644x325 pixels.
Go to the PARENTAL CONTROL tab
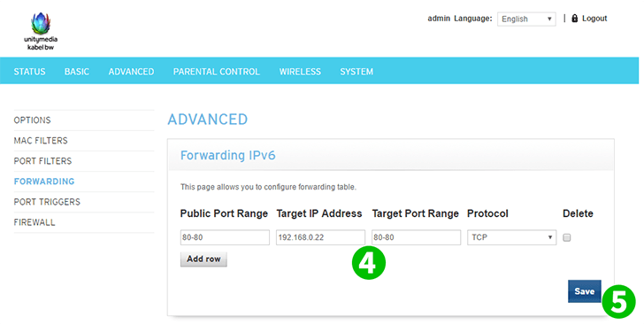tap(217, 72)
